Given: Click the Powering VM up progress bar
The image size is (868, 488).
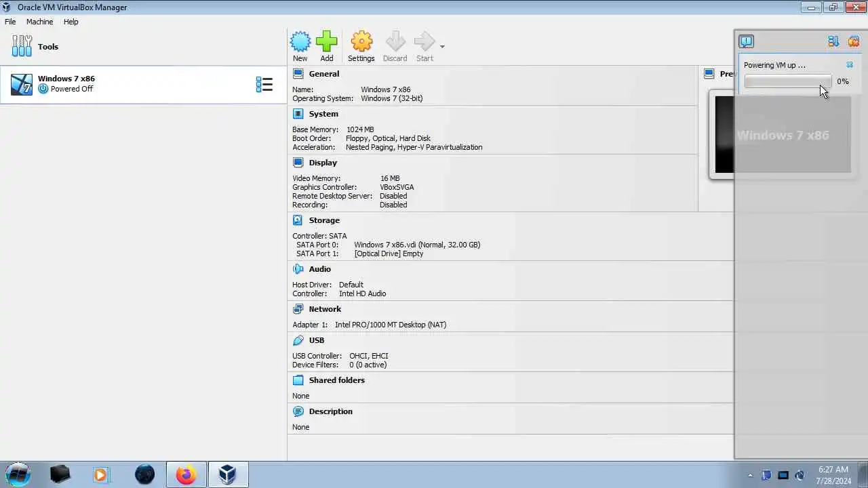Looking at the screenshot, I should click(x=788, y=81).
